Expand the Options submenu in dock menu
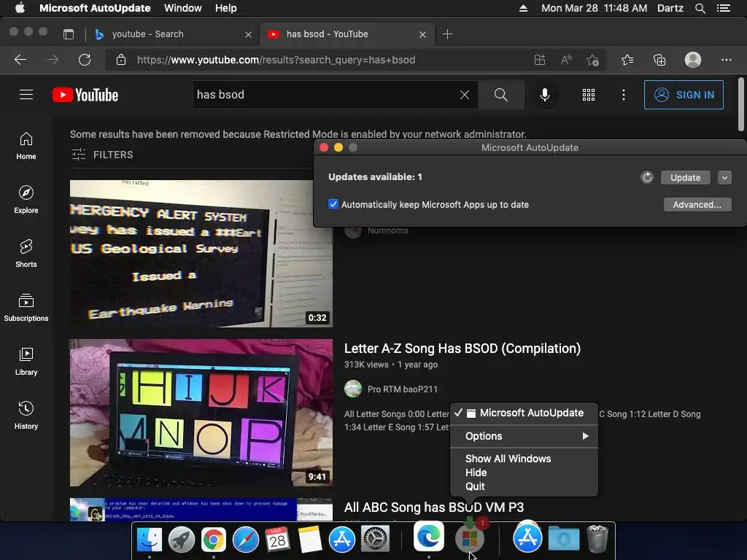747x560 pixels. coord(524,436)
